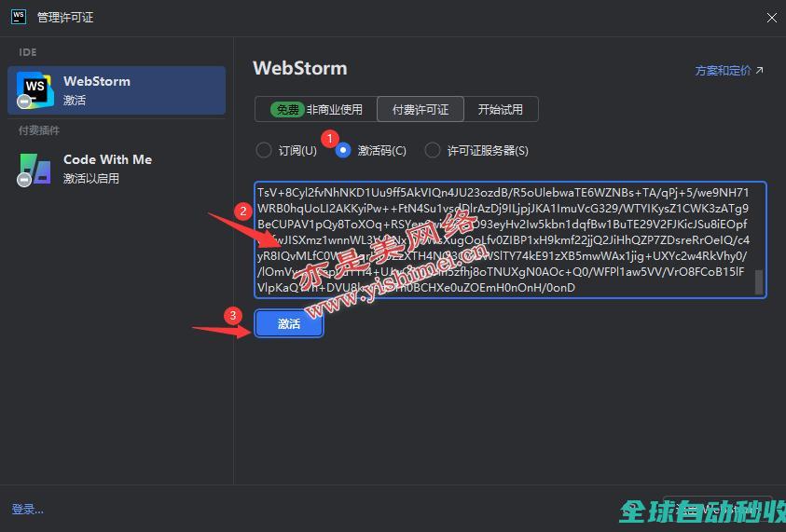Close the 管理许可证 dialog
The image size is (786, 532).
[771, 18]
